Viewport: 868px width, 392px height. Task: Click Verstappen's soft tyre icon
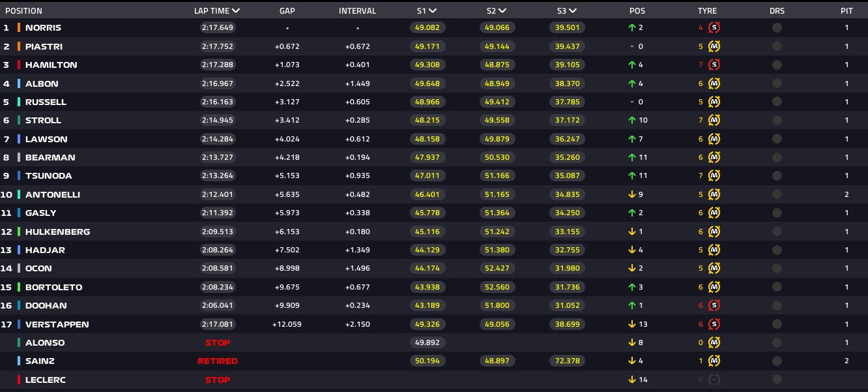point(714,324)
